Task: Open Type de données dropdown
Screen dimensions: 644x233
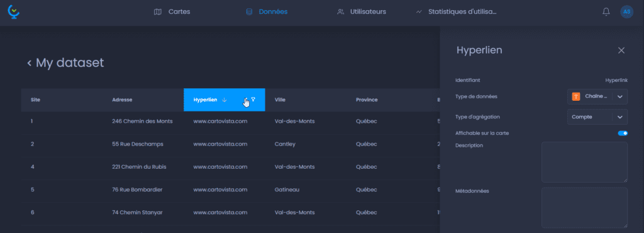Action: click(597, 96)
